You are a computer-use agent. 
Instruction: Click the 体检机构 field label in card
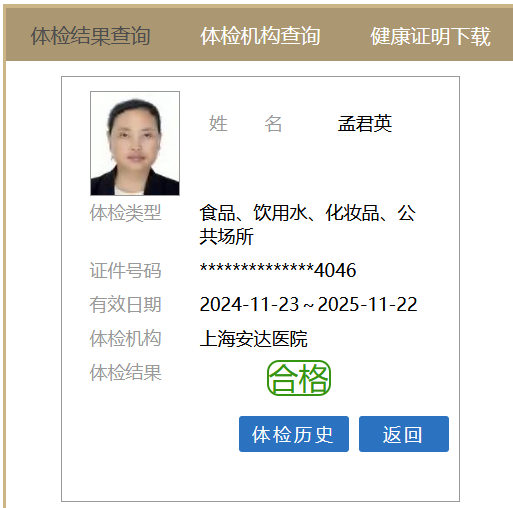point(125,339)
